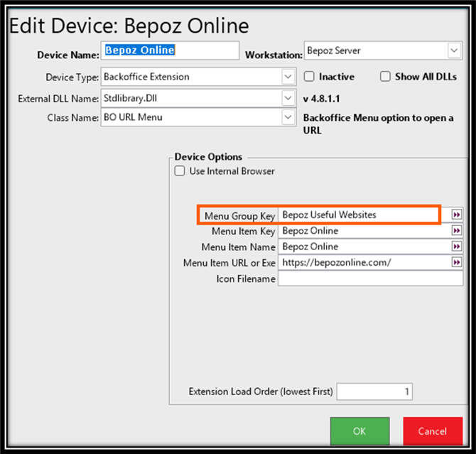
Task: Click the Menu Item Key text field
Action: [364, 231]
